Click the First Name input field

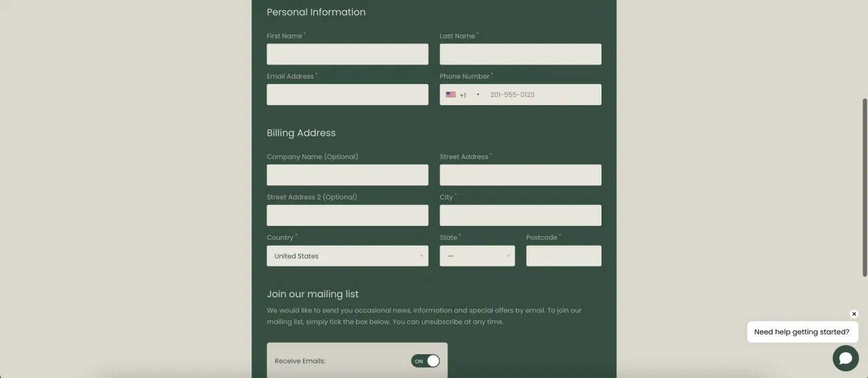(x=347, y=54)
